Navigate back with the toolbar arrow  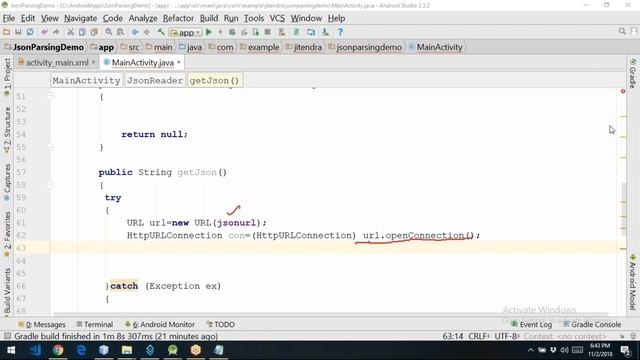coord(135,32)
